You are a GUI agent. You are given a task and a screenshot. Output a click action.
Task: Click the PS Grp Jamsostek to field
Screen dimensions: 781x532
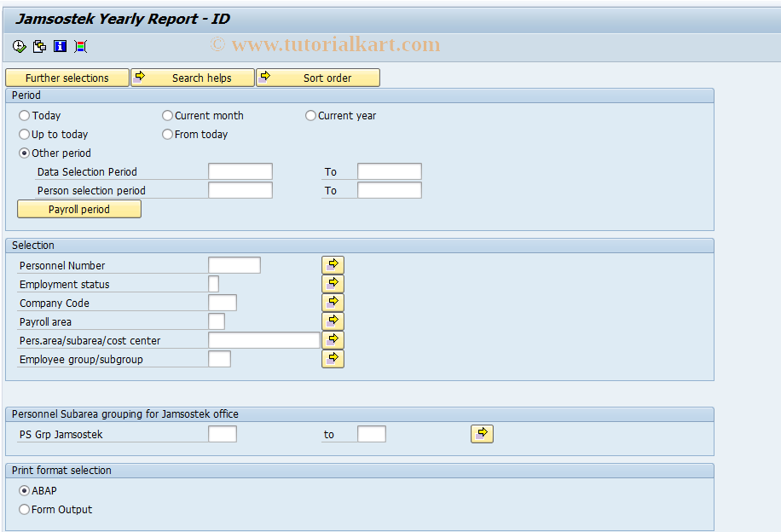[x=372, y=434]
